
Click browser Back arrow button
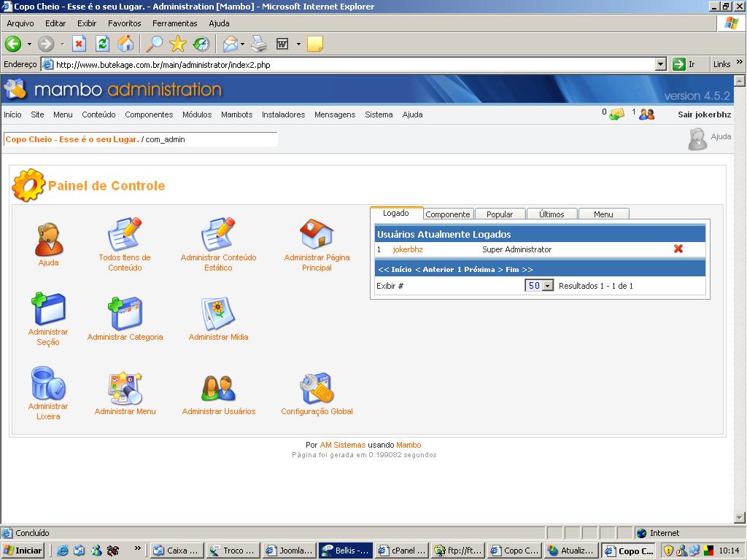(x=13, y=44)
